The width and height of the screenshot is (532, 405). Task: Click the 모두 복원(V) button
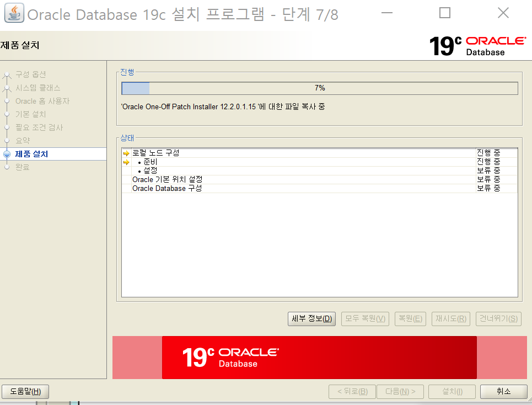(365, 319)
